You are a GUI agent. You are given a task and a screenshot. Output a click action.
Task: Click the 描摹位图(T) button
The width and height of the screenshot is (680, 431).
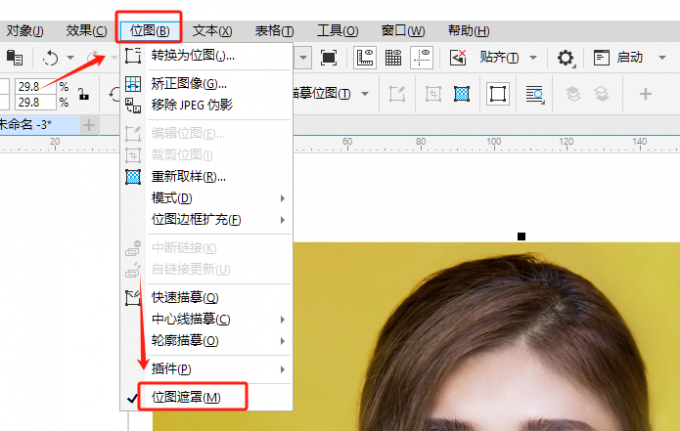tap(322, 94)
